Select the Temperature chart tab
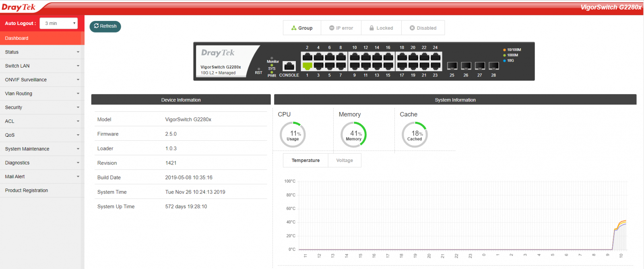This screenshot has height=269, width=644. tap(305, 160)
